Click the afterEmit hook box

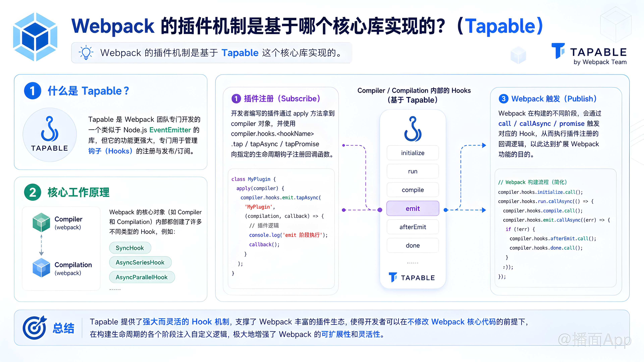click(413, 227)
